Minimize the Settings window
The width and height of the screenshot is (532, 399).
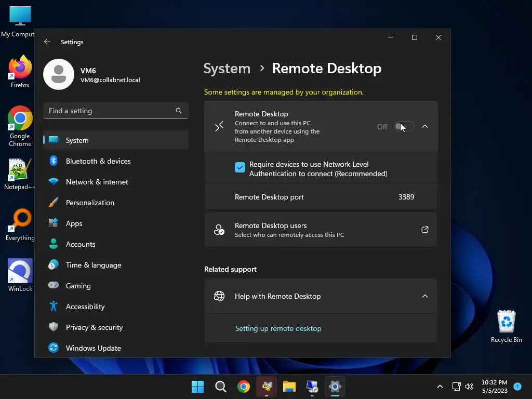pyautogui.click(x=391, y=37)
